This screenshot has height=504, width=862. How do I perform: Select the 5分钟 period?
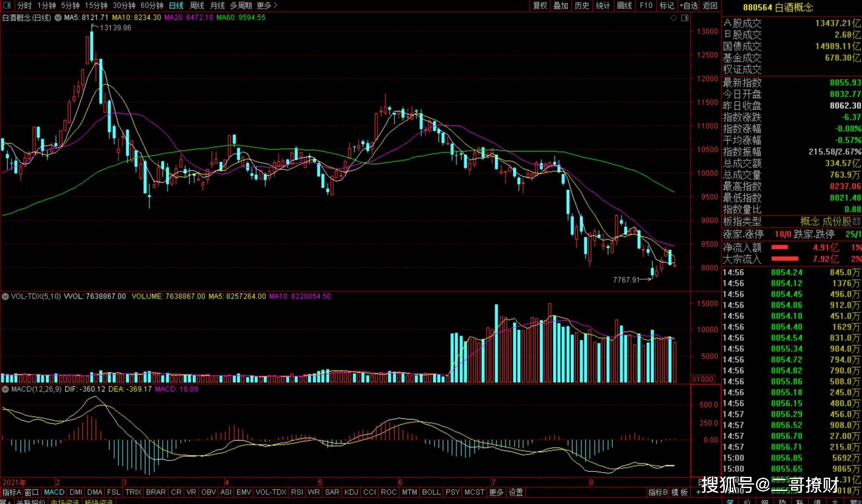pos(70,6)
